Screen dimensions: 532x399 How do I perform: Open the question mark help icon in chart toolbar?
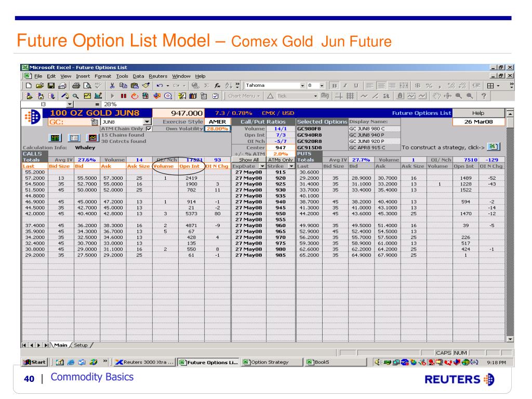click(484, 96)
